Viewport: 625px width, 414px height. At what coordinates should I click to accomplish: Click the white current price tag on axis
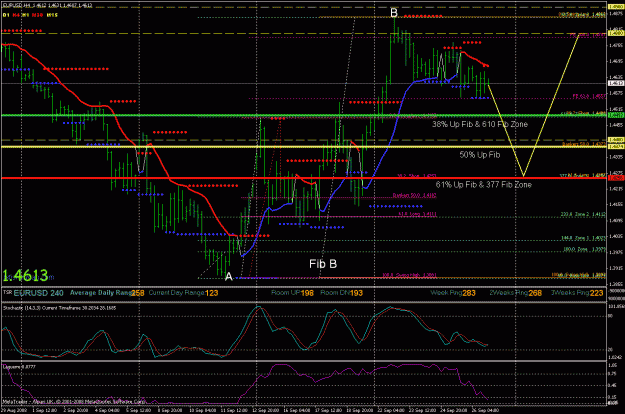[616, 83]
